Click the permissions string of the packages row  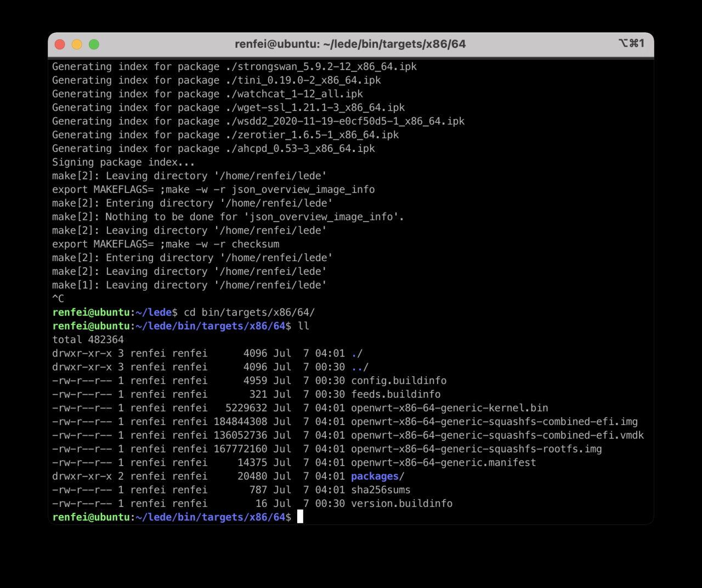82,477
